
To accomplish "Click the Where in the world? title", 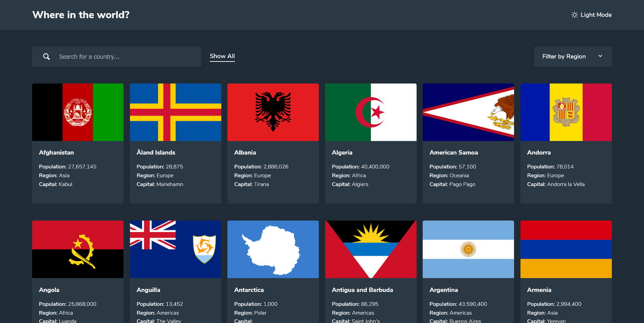I will pyautogui.click(x=81, y=15).
